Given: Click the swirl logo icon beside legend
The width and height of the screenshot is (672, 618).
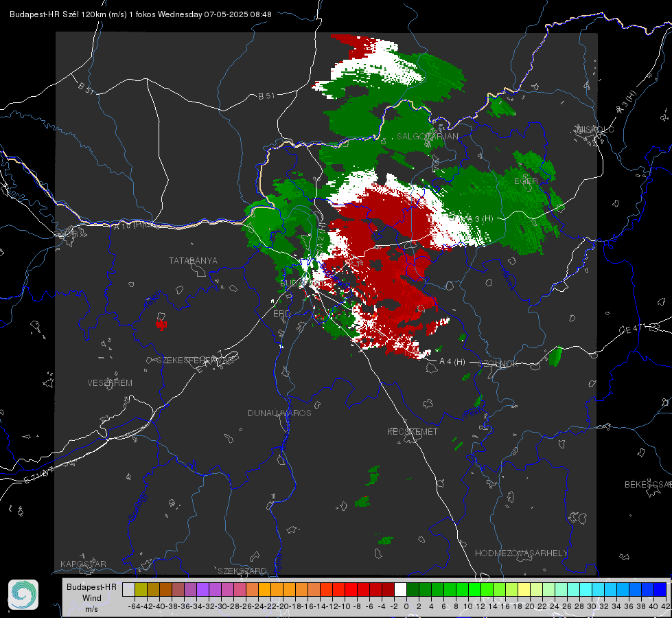Looking at the screenshot, I should pyautogui.click(x=23, y=595).
